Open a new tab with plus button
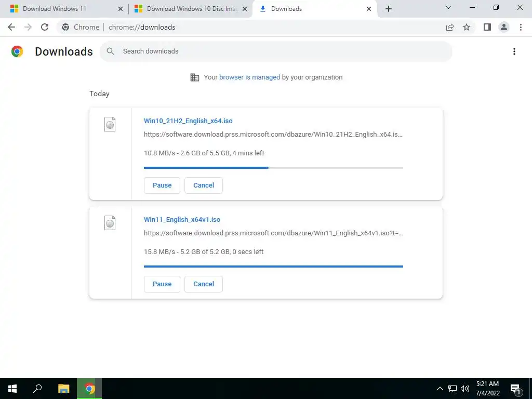 (x=389, y=9)
